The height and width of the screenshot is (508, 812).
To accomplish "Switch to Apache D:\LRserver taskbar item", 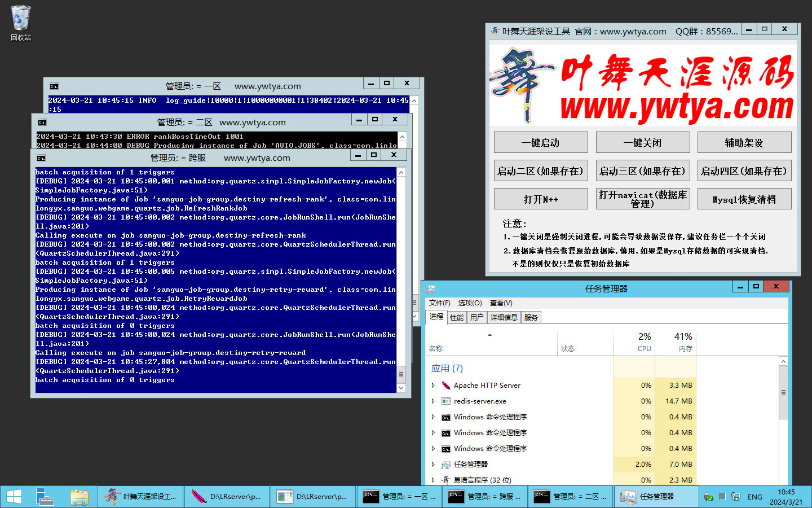I will (x=227, y=497).
